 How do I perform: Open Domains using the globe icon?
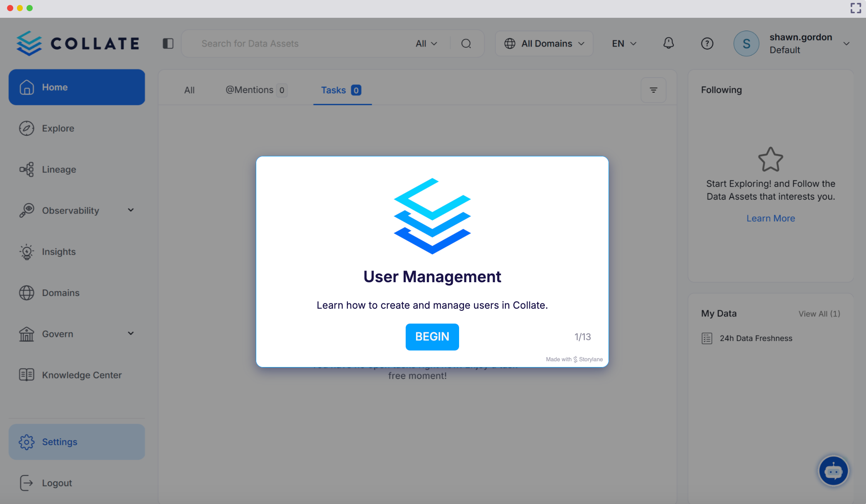[26, 293]
